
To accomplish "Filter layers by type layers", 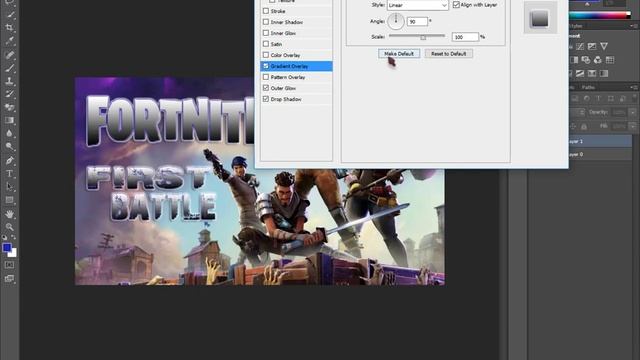I will (599, 98).
